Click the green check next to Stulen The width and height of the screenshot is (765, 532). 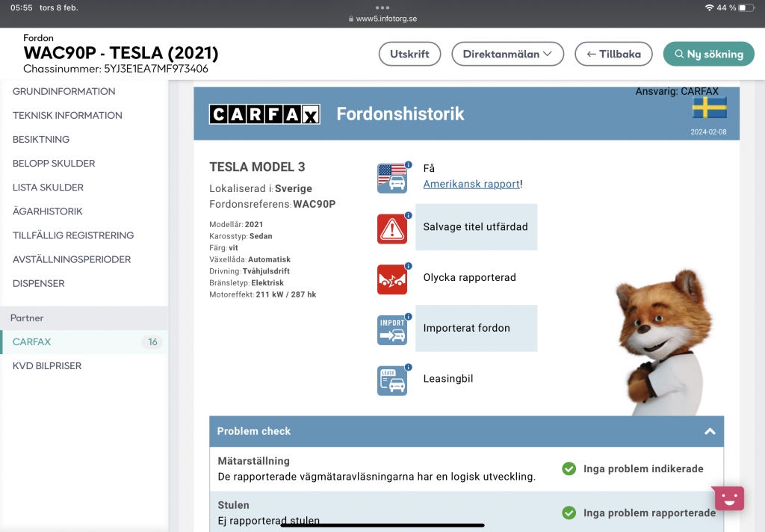click(x=569, y=513)
